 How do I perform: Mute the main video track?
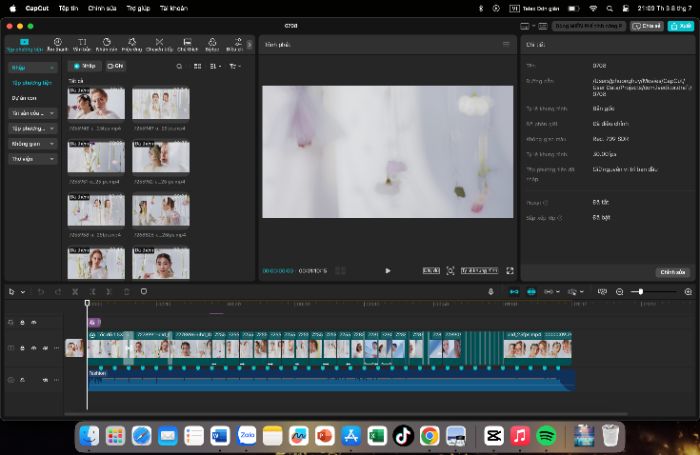point(45,348)
